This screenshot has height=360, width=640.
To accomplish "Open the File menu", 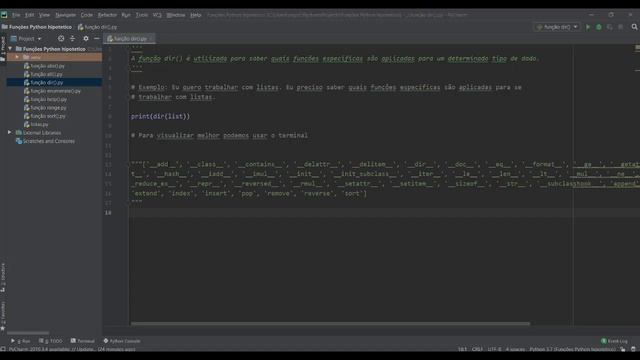I will click(16, 15).
